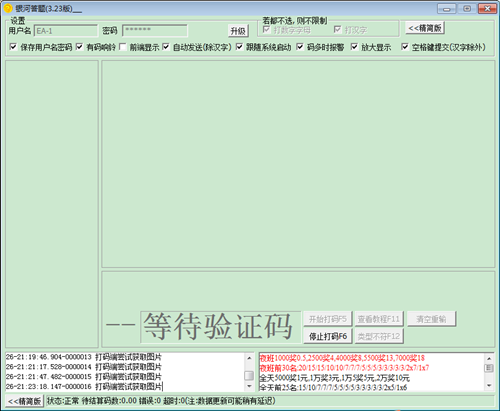This screenshot has width=500, height=411.
Task: Click the 用户名 input field
Action: [66, 31]
